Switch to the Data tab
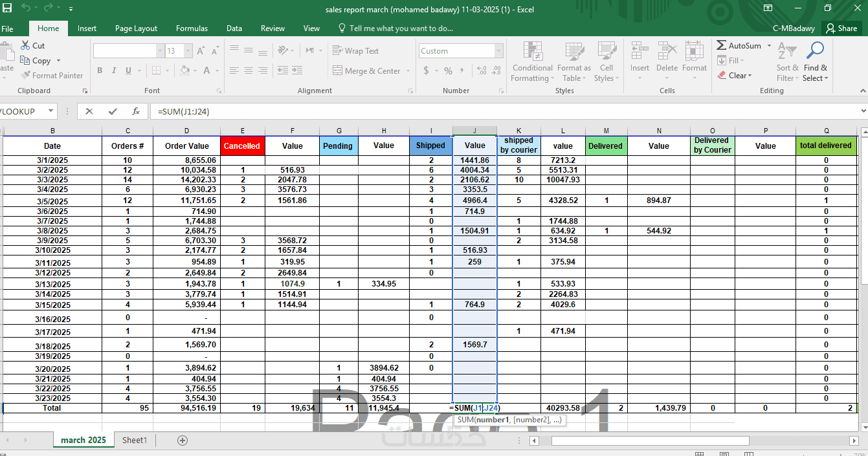 (x=234, y=28)
